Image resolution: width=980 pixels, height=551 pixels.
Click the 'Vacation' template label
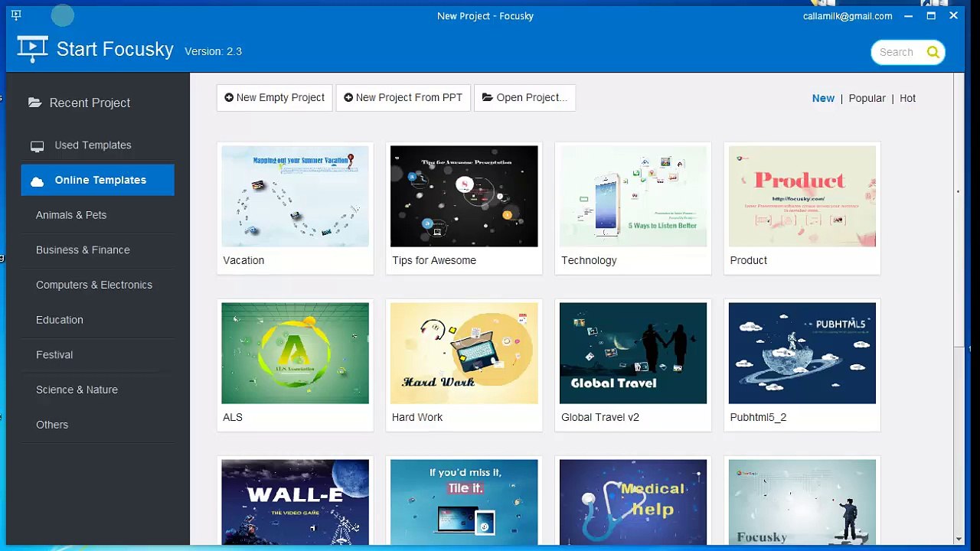point(243,260)
